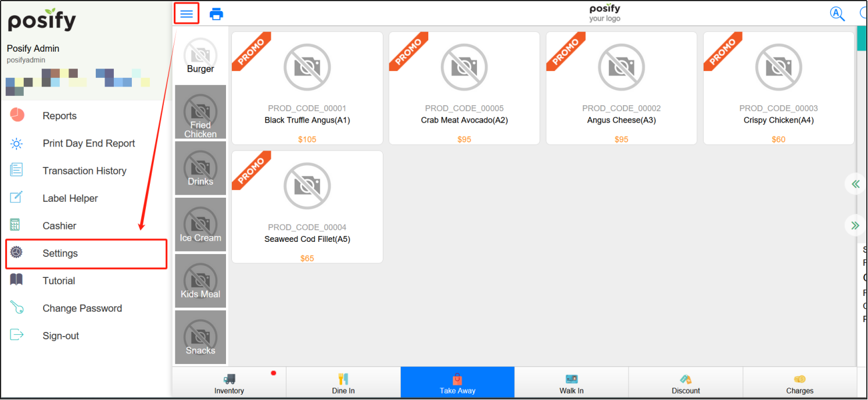Add Angus Cheese(A3) product
Screen dimensions: 868x400
click(622, 88)
